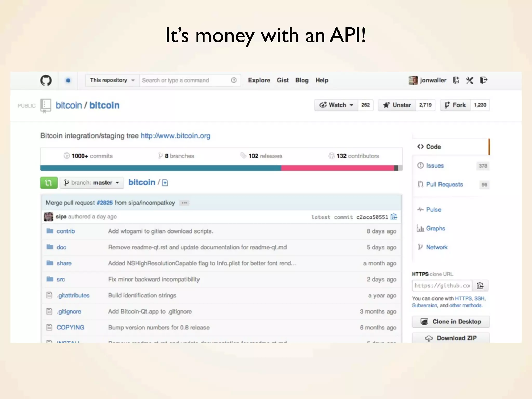
Task: Select the Code tab in the sidebar
Action: coord(451,147)
